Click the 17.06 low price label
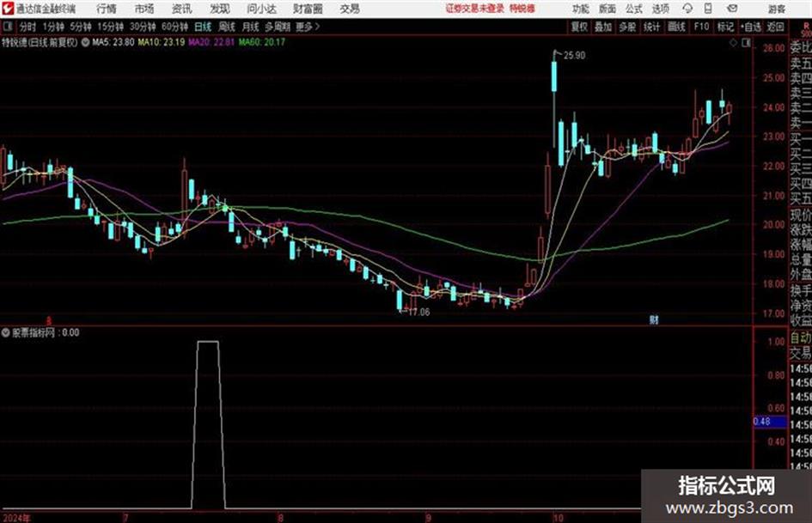812x523 pixels. pyautogui.click(x=419, y=313)
